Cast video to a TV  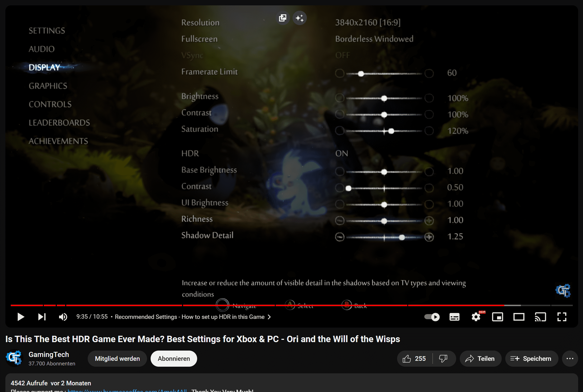coord(540,317)
